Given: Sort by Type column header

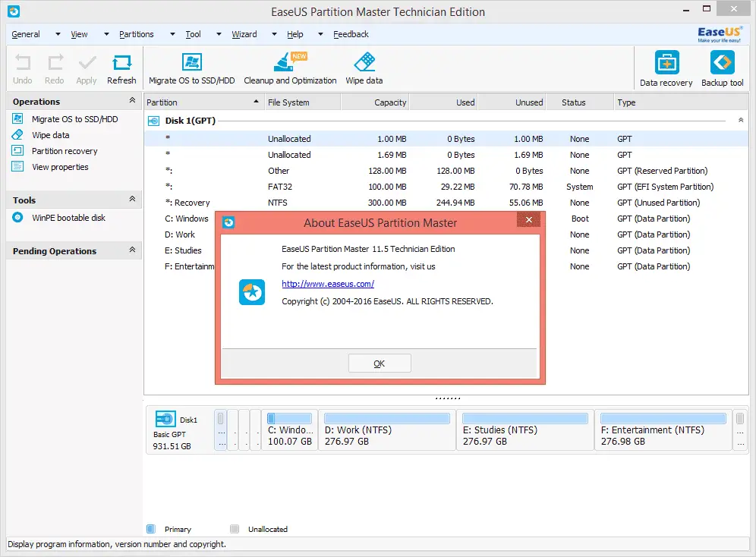Looking at the screenshot, I should [681, 102].
